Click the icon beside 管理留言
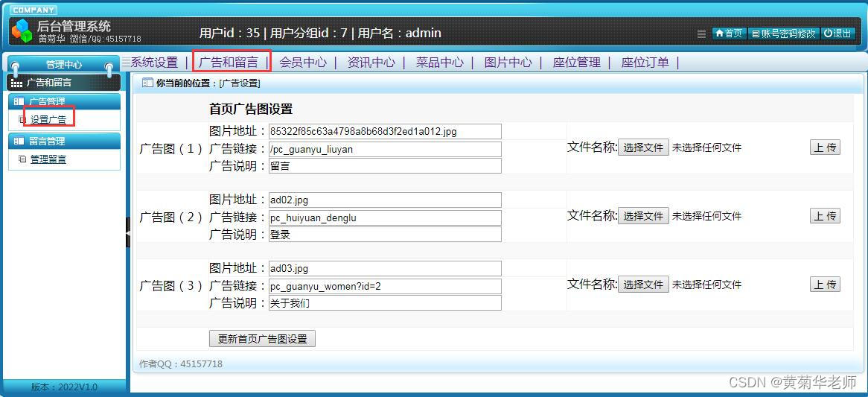The image size is (868, 397). [x=22, y=159]
